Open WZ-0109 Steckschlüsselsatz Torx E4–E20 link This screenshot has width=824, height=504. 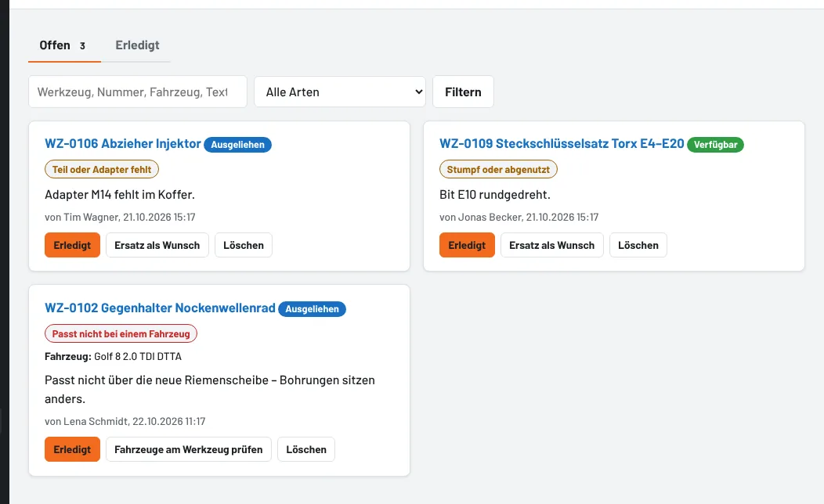(562, 144)
